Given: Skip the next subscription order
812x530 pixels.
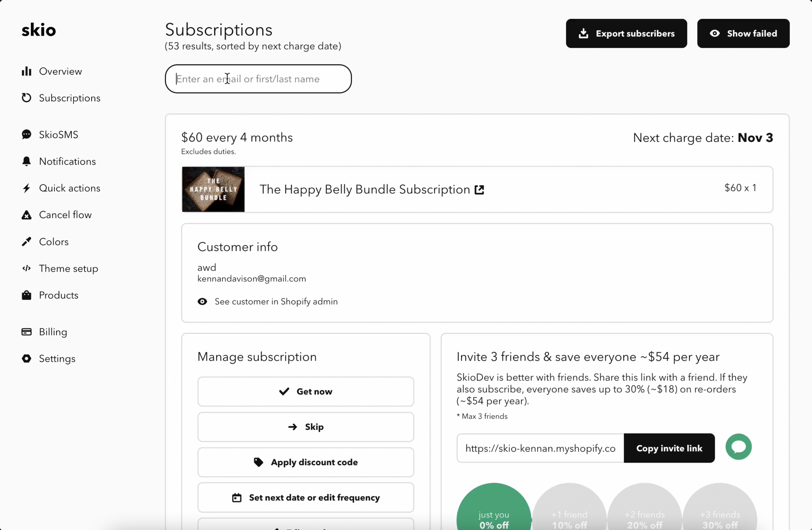Looking at the screenshot, I should coord(306,427).
